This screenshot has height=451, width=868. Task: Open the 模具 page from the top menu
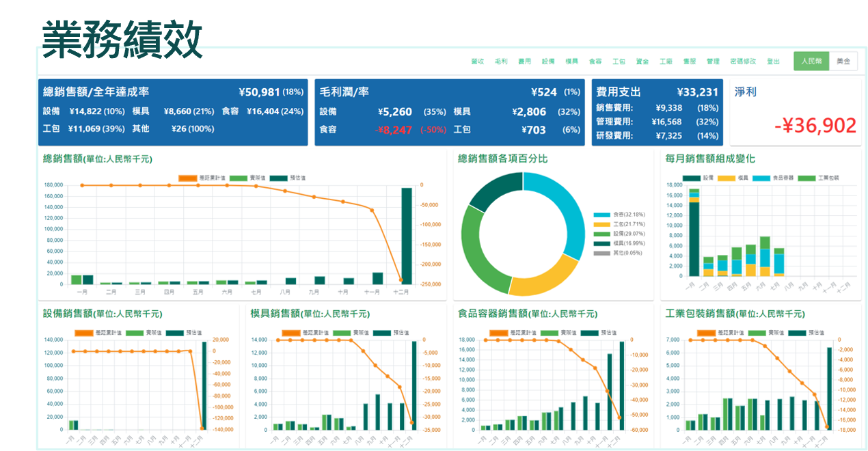point(571,61)
